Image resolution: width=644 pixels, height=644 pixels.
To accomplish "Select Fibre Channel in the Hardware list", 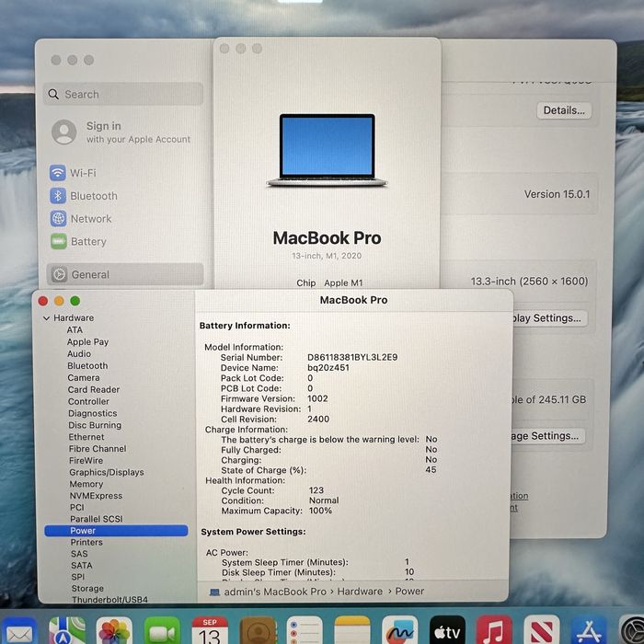I will [98, 449].
